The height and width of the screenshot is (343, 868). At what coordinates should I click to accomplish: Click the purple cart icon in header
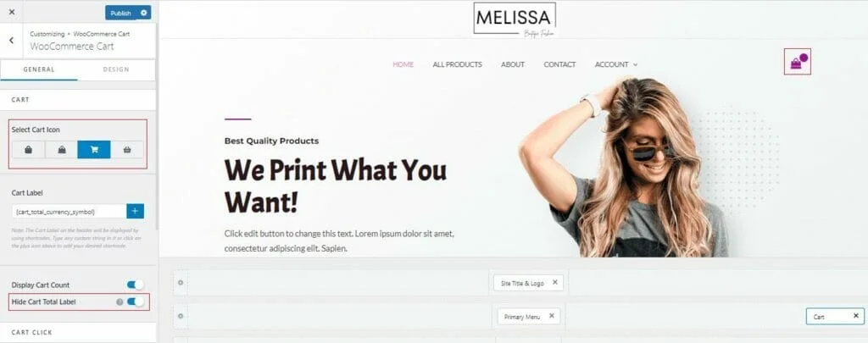[x=797, y=62]
